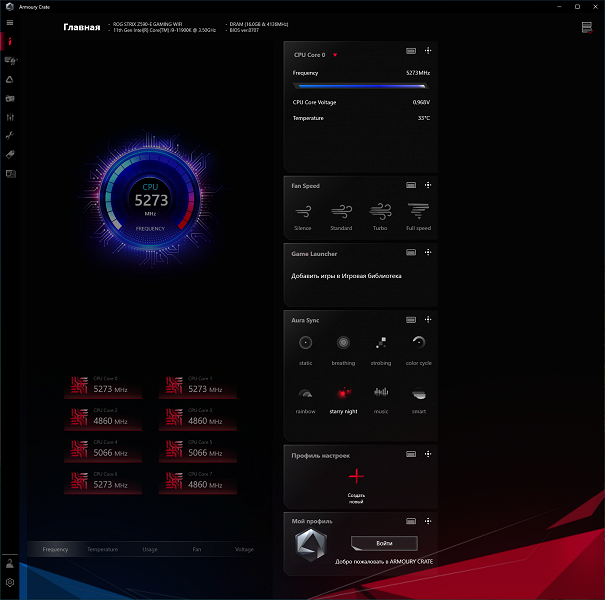This screenshot has height=600, width=605.
Task: Apply the starry night Aura effect
Action: click(x=343, y=400)
